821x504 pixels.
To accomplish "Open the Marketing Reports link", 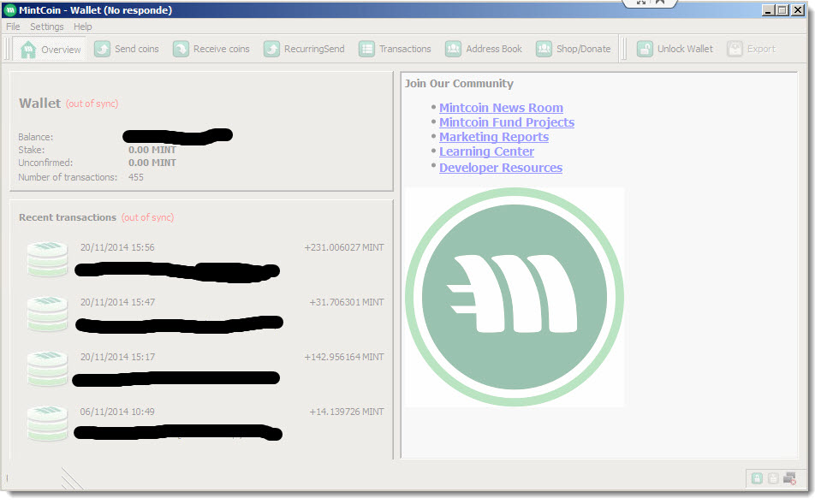I will click(494, 137).
